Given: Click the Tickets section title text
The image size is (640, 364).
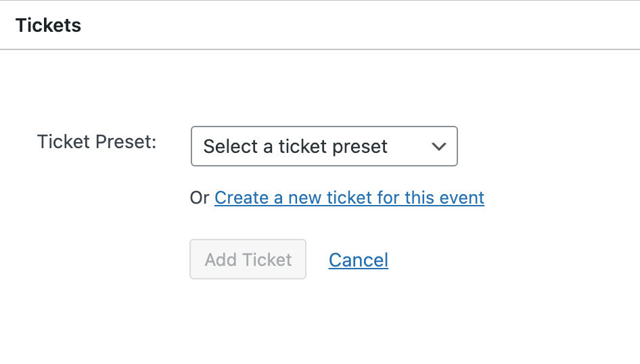Looking at the screenshot, I should pyautogui.click(x=48, y=25).
